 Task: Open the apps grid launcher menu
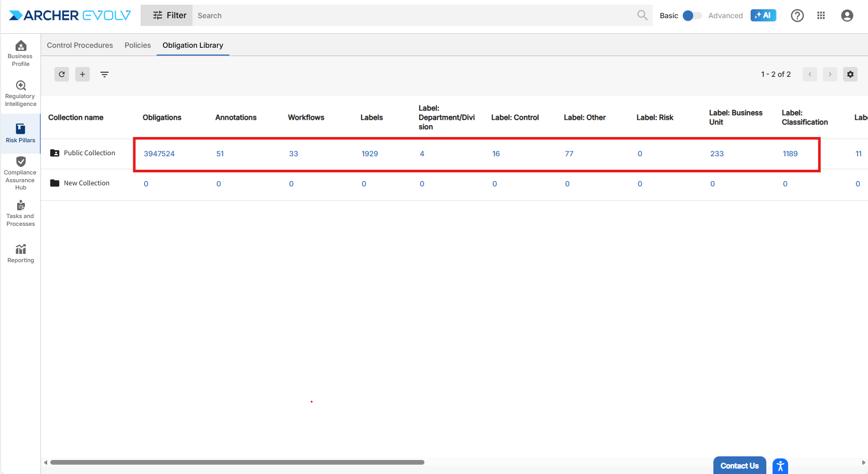(x=821, y=16)
